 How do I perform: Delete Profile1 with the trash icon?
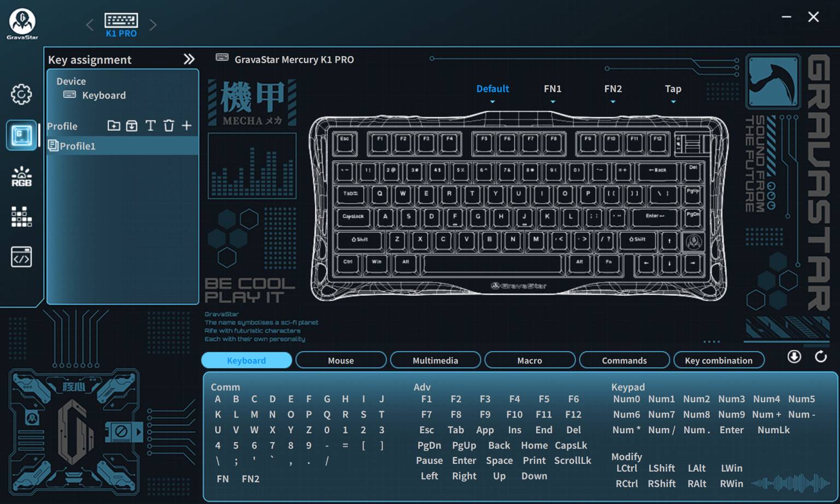[168, 126]
